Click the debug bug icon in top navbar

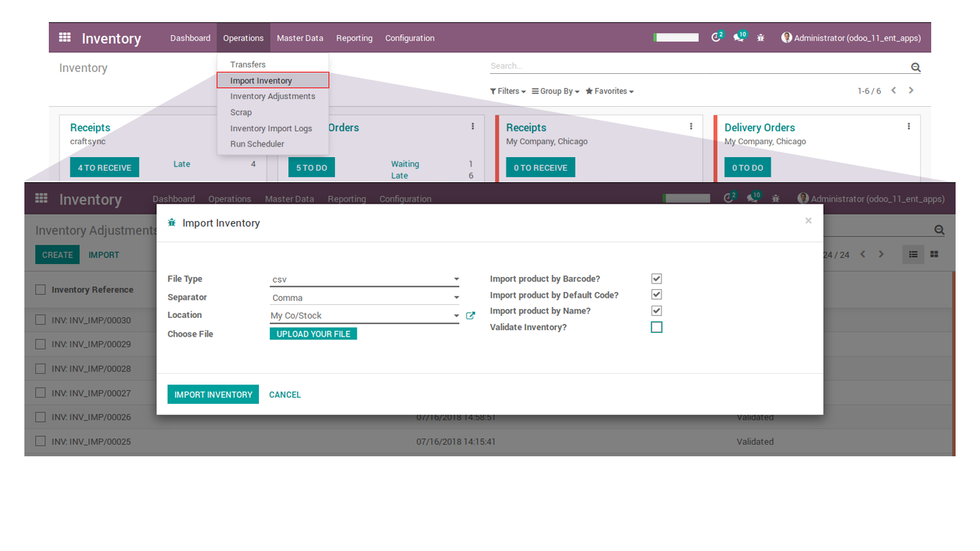coord(760,38)
